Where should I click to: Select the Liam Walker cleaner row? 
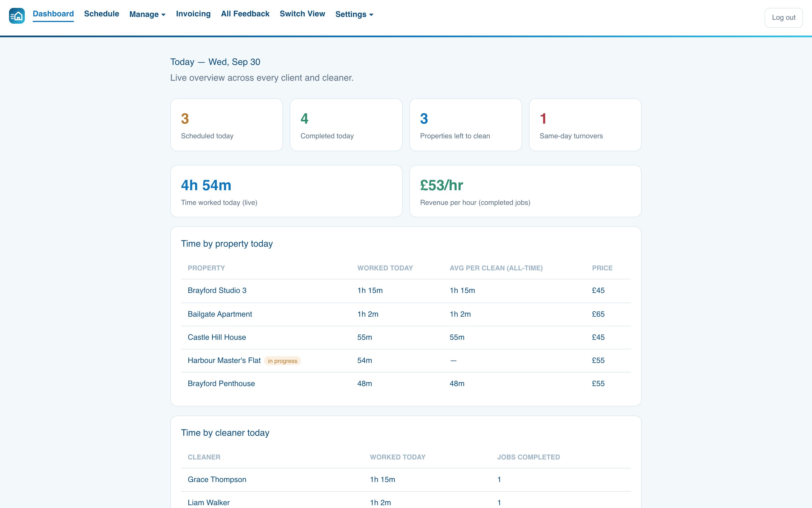(406, 500)
